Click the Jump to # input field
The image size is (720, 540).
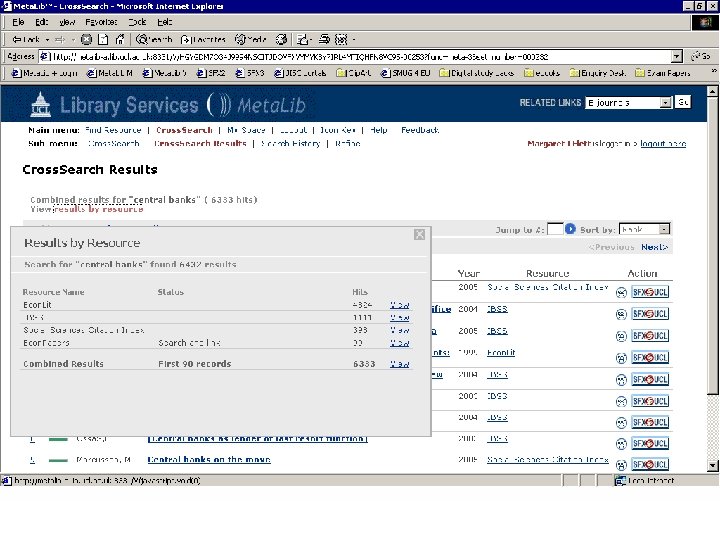click(555, 229)
